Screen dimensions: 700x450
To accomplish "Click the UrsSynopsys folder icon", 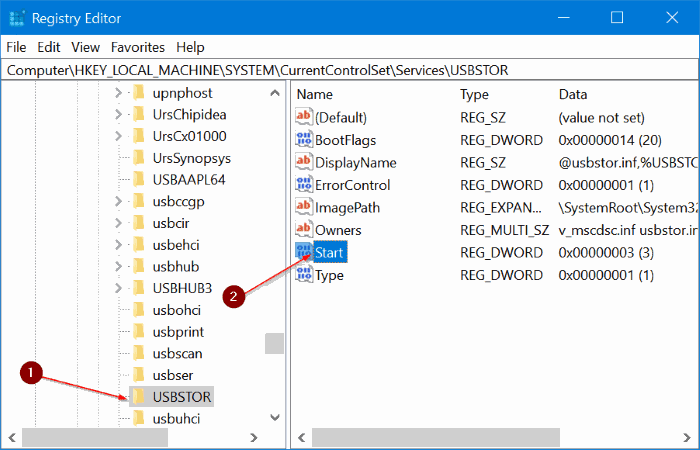I will pos(139,158).
